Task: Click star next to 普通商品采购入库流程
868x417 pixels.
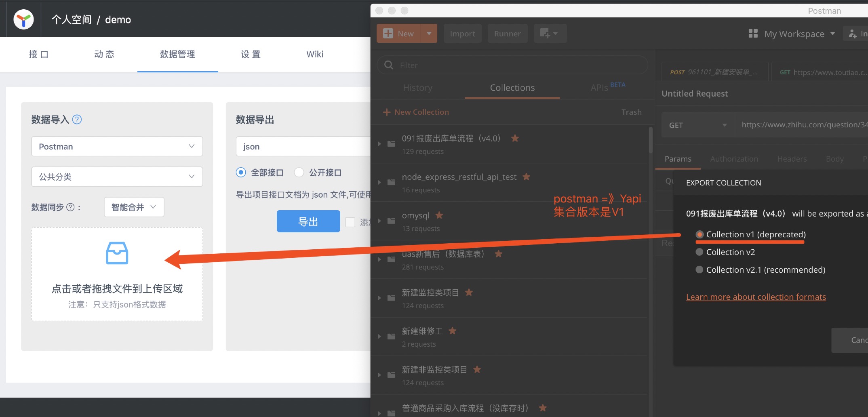Action: coord(543,408)
